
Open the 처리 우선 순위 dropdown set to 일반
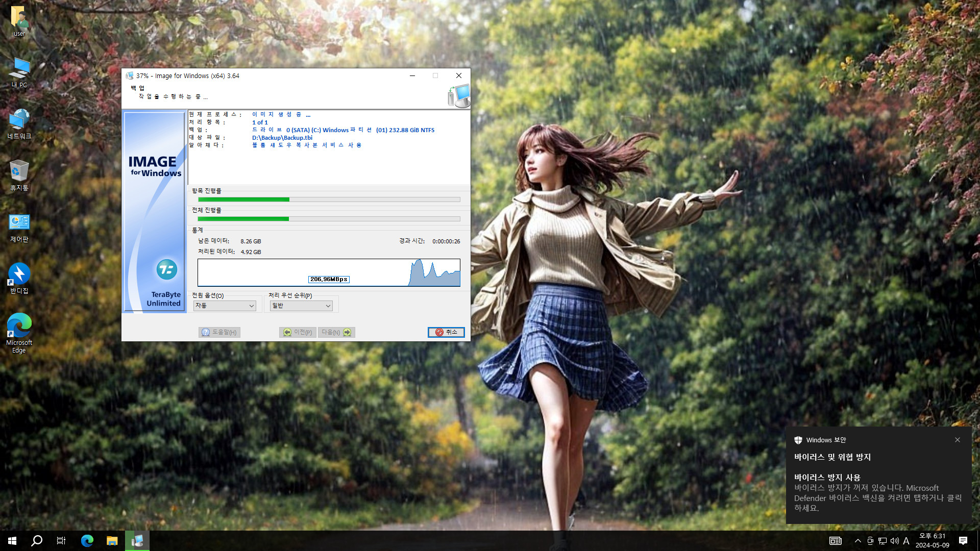(301, 306)
